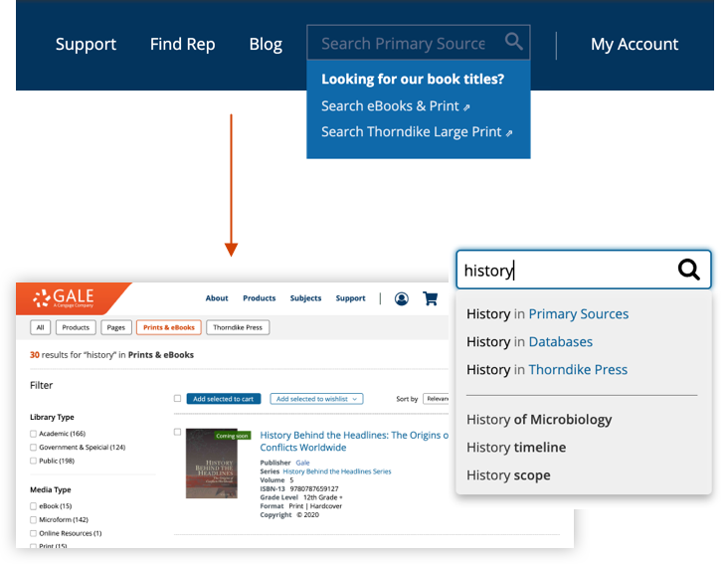
Task: Open the user account profile icon
Action: [x=402, y=298]
